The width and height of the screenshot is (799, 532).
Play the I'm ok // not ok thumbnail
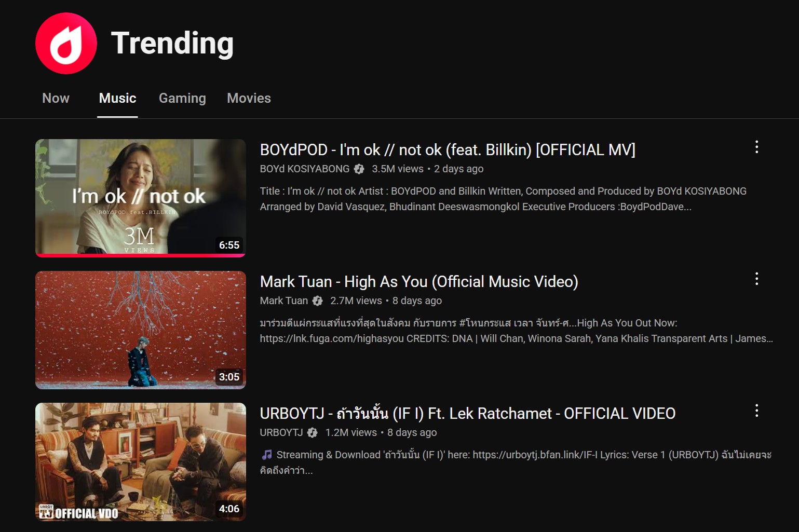click(140, 198)
